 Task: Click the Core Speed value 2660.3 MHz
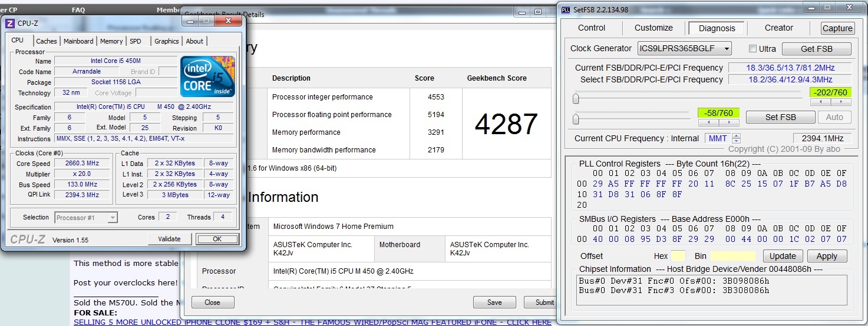click(82, 164)
